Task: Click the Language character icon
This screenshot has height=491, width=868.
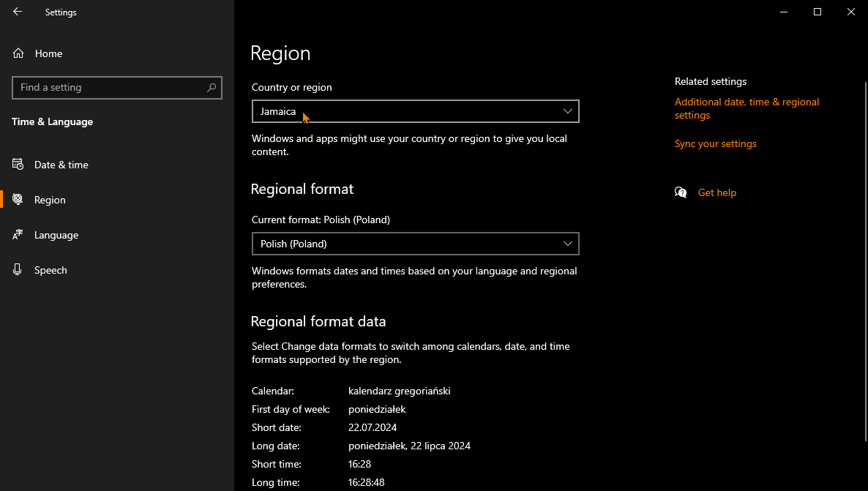Action: point(18,235)
